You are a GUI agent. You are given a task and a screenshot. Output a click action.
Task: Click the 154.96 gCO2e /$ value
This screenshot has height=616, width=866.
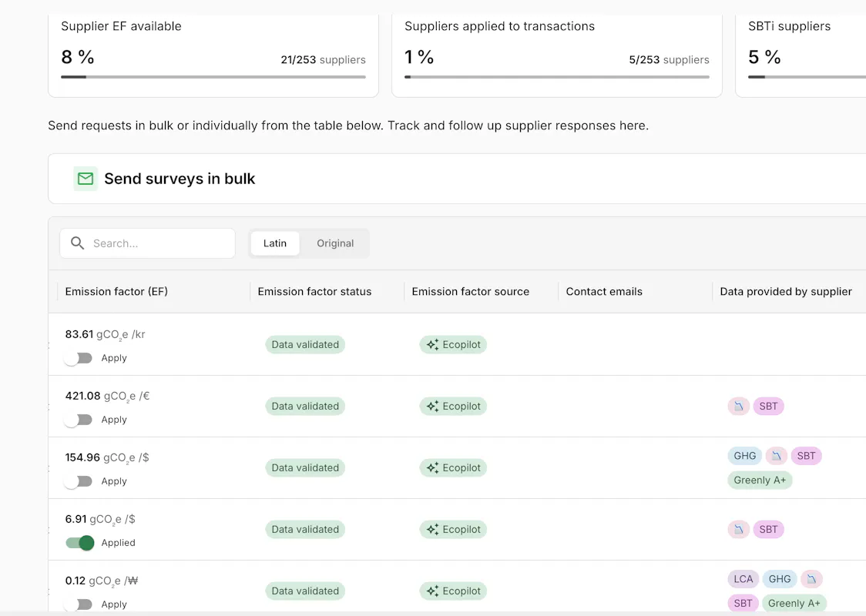click(x=107, y=457)
